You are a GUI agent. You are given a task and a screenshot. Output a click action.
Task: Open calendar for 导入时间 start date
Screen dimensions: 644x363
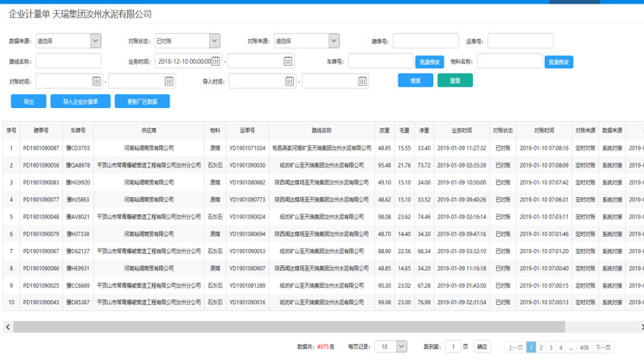[288, 81]
